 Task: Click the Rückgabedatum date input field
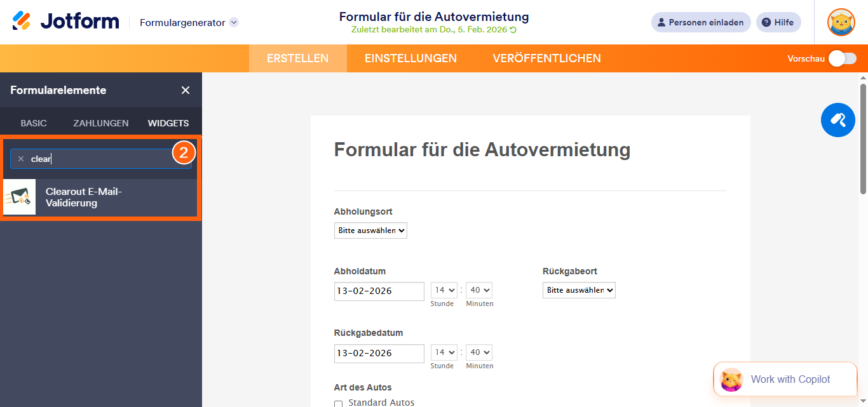click(x=379, y=352)
